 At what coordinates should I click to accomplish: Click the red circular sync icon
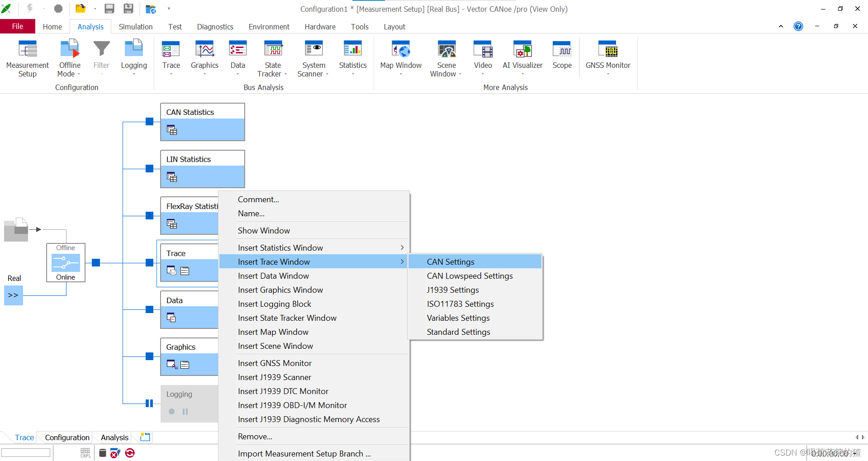[x=130, y=453]
